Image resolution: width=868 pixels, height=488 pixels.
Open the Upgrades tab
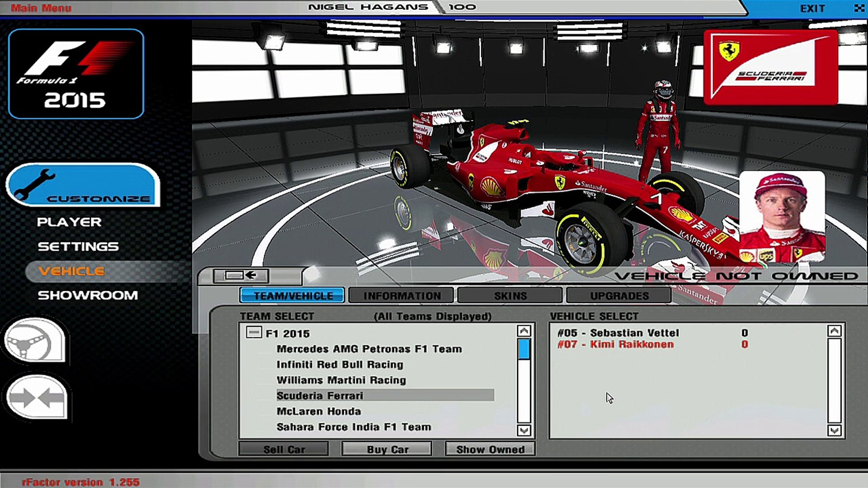tap(619, 296)
